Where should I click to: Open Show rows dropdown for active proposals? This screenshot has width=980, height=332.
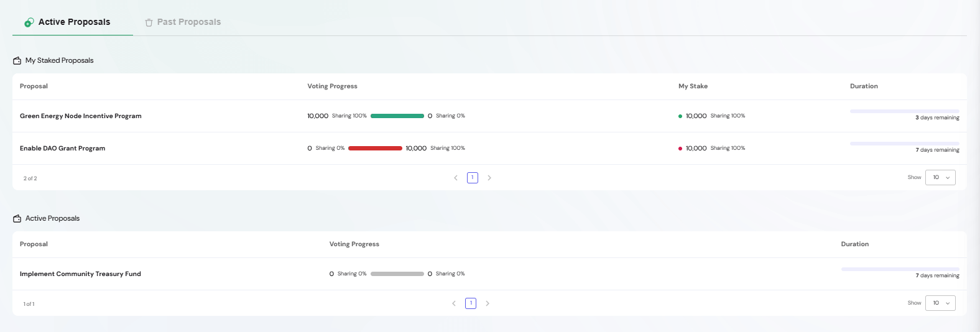(x=940, y=303)
